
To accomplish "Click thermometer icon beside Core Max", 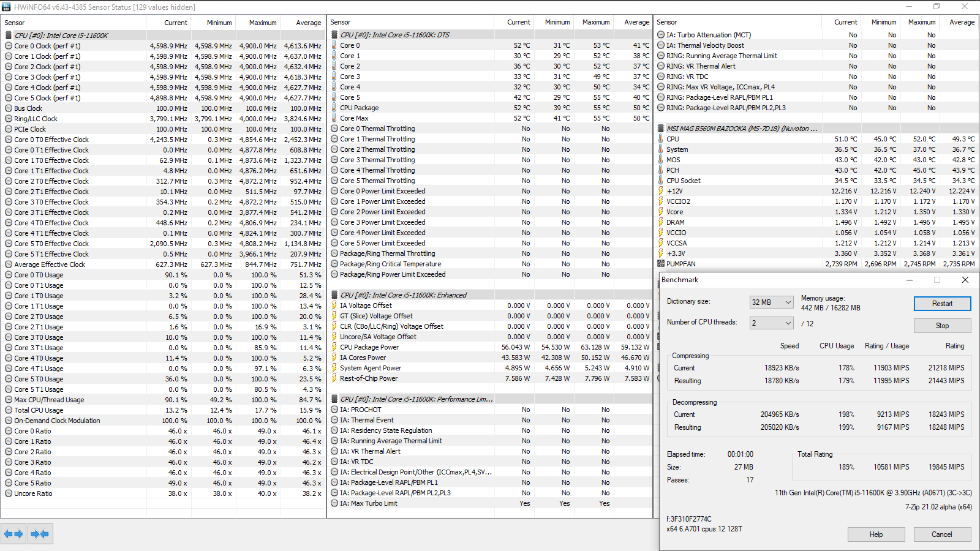I will 334,118.
